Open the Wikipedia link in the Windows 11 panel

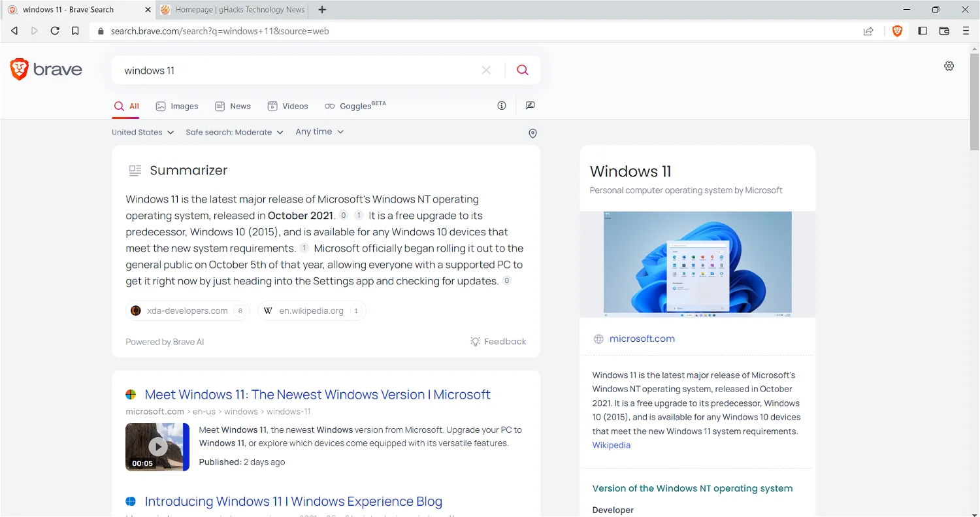point(611,445)
